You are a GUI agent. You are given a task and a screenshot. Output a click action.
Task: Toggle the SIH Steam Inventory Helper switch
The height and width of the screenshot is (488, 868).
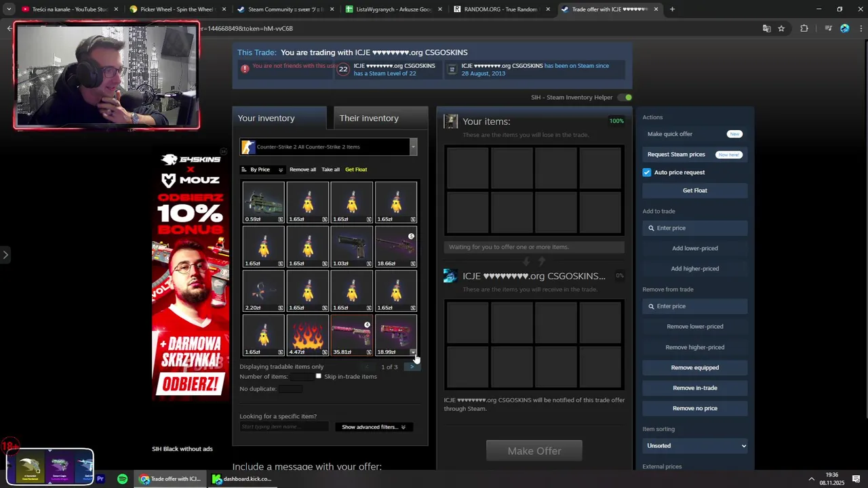(626, 98)
